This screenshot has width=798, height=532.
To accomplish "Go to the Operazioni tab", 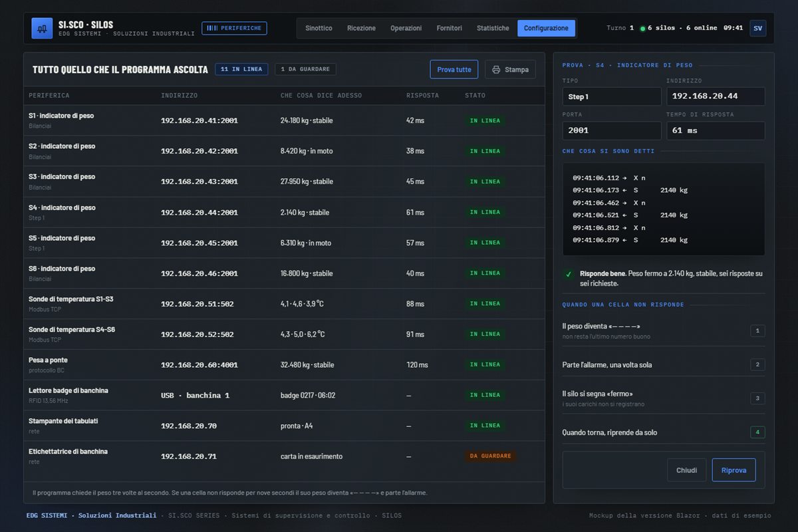I will (406, 28).
